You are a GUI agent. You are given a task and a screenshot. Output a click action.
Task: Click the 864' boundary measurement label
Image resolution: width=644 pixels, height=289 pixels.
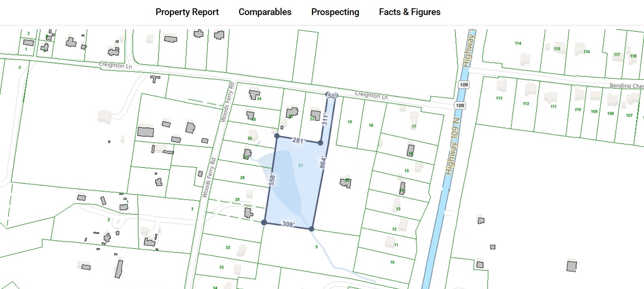pos(323,162)
